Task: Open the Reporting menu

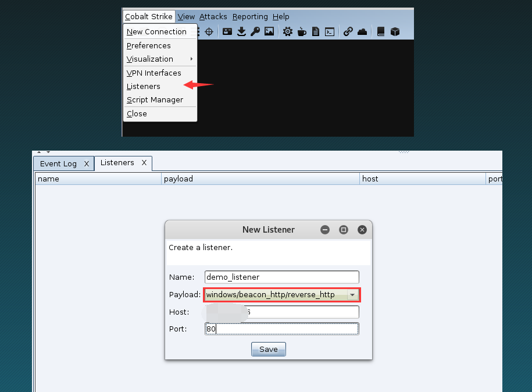Action: point(250,16)
